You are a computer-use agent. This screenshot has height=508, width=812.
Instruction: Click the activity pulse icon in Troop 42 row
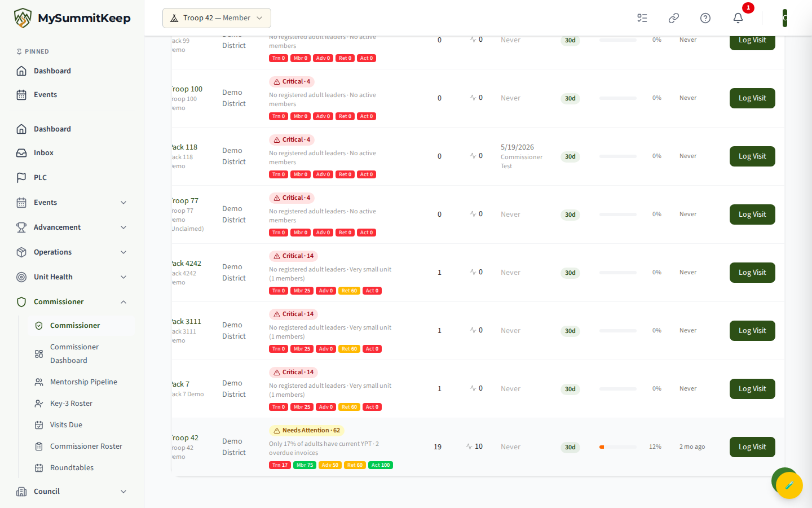point(469,446)
